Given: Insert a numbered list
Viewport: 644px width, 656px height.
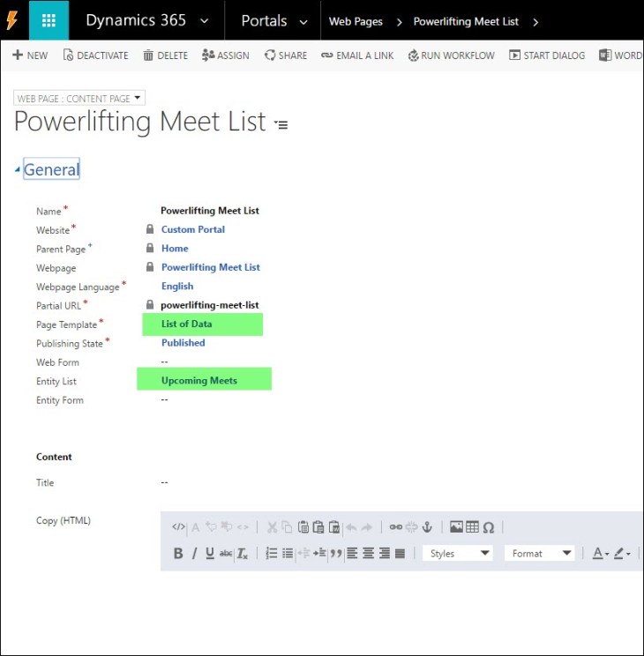Looking at the screenshot, I should pos(272,553).
